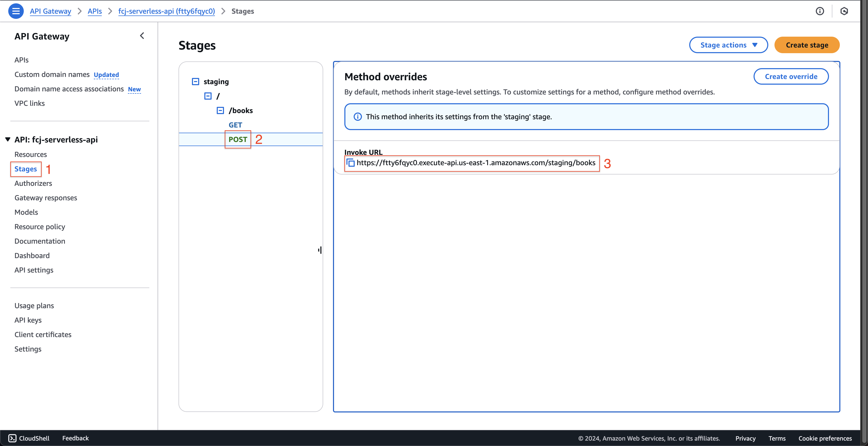This screenshot has width=868, height=446.
Task: Collapse the Stage actions dropdown
Action: coord(729,44)
